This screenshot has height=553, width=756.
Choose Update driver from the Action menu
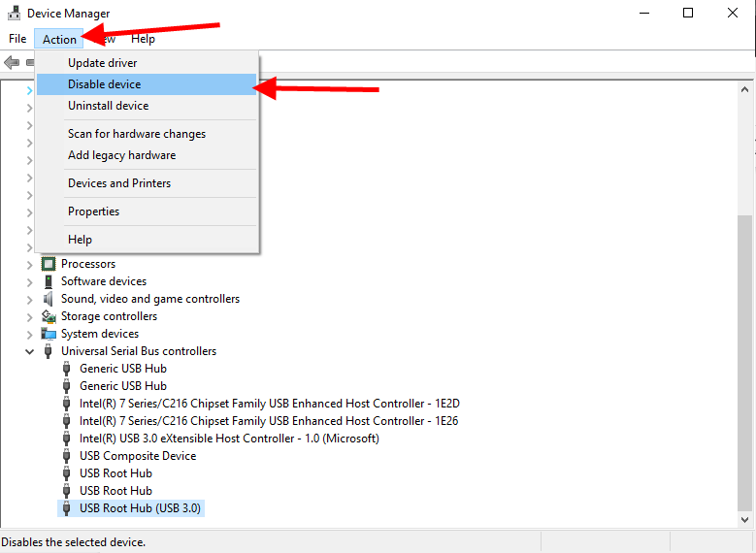(x=147, y=63)
